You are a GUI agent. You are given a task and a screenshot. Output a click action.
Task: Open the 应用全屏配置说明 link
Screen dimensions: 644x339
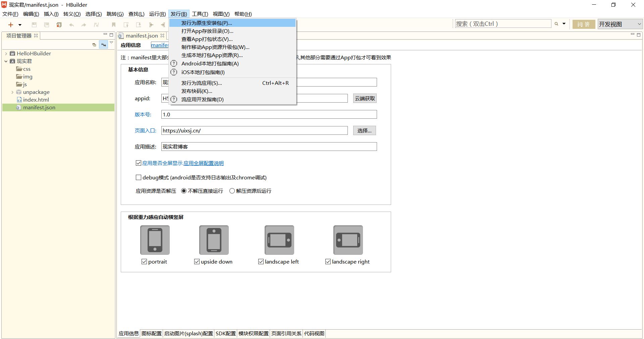pos(203,163)
